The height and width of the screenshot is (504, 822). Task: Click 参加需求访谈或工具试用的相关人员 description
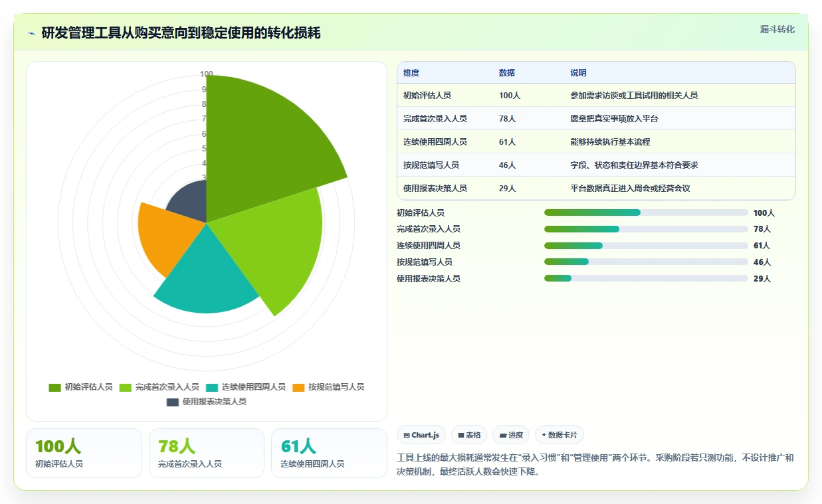point(634,96)
